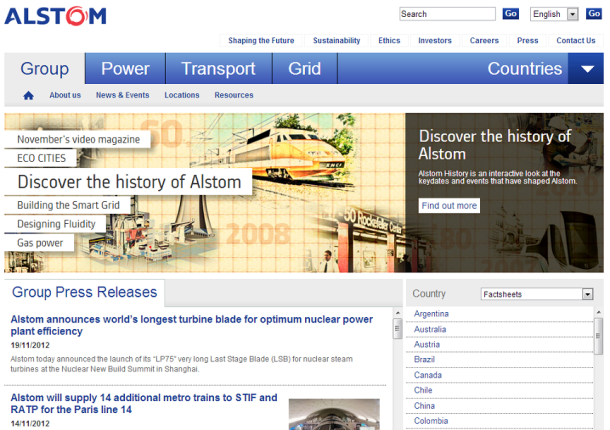Open the Sustainability link
The width and height of the screenshot is (610, 430).
(337, 40)
